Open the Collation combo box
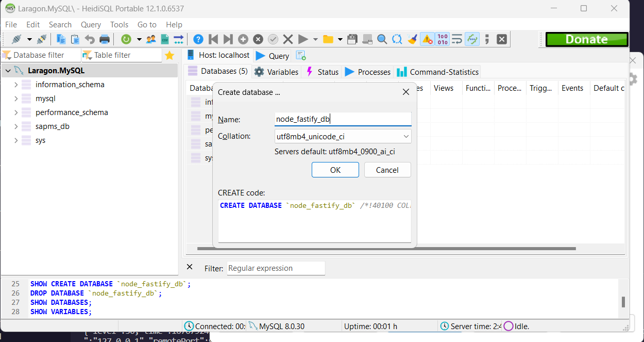The height and width of the screenshot is (342, 644). pyautogui.click(x=343, y=136)
